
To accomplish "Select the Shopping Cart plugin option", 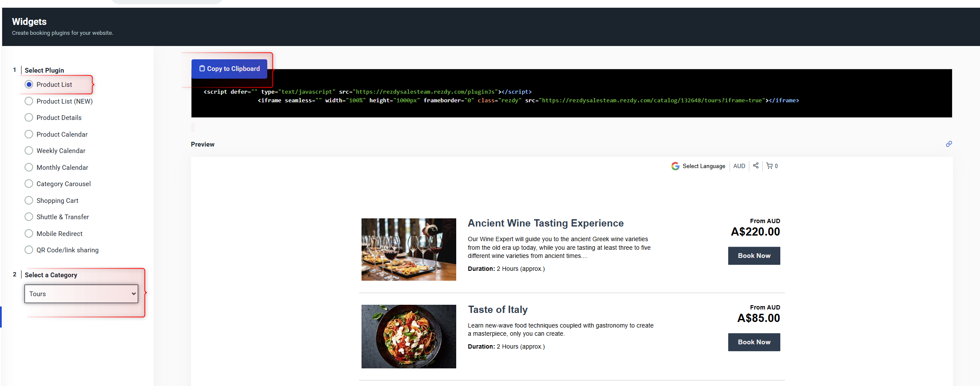I will (29, 201).
